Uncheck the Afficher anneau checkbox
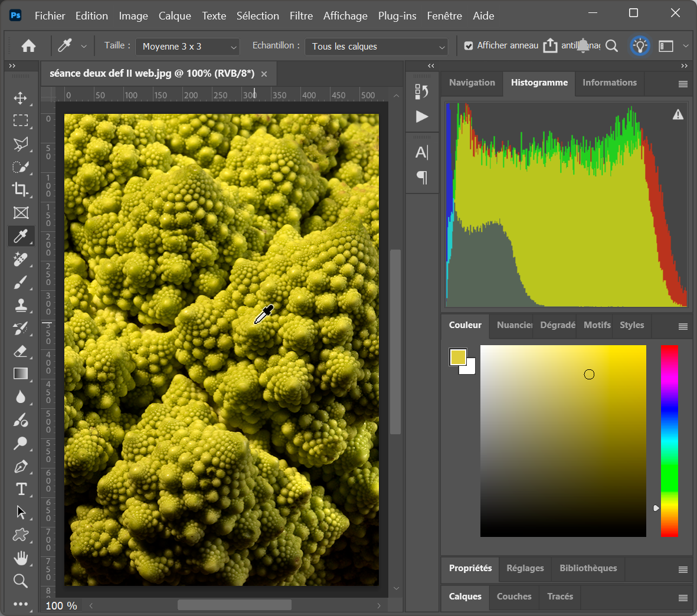 pyautogui.click(x=469, y=46)
